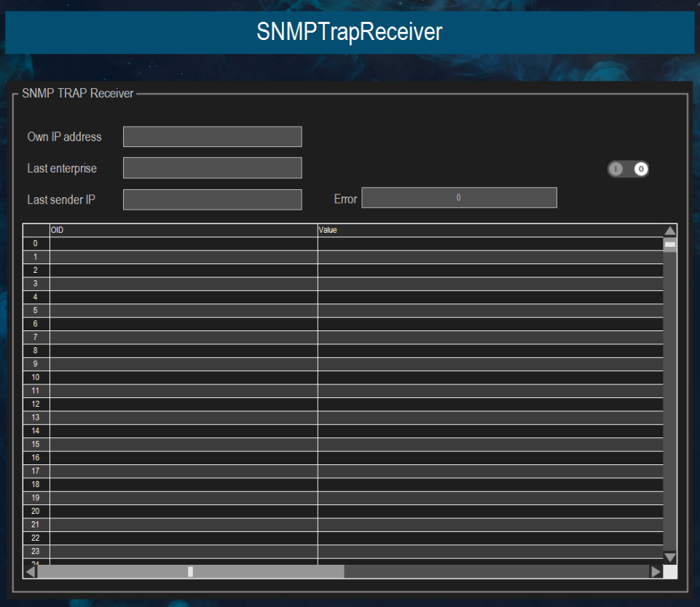
Task: Click the vertical scrollbar down arrow
Action: (669, 558)
